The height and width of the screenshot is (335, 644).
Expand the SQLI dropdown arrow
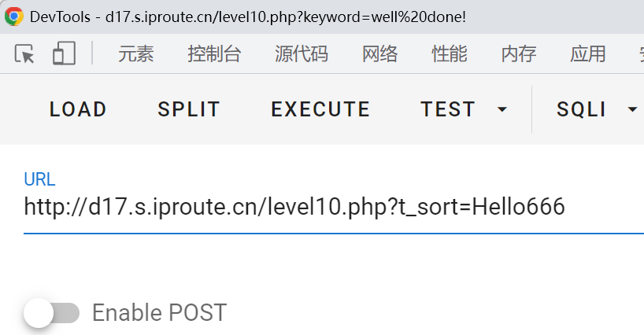point(631,109)
